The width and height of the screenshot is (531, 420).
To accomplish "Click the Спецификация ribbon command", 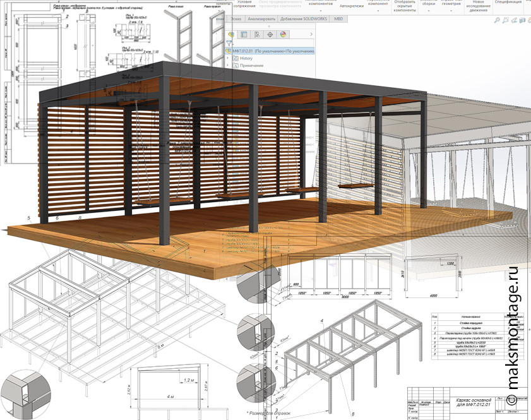I will [508, 2].
